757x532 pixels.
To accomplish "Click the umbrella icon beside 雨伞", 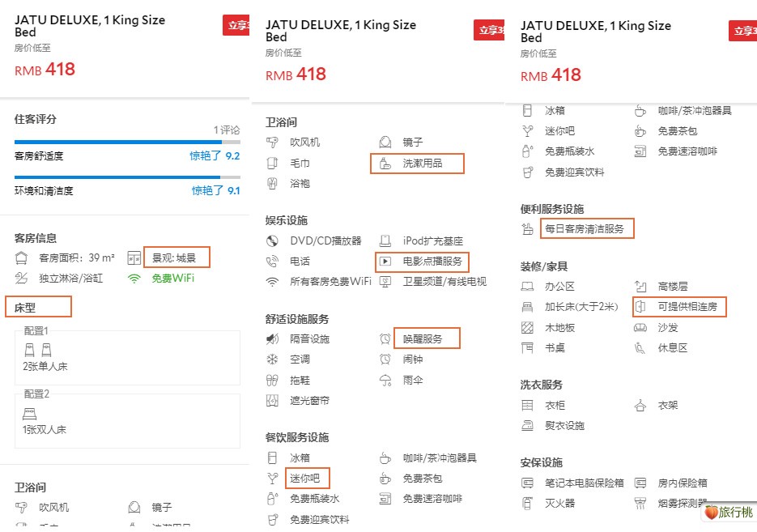I will 385,381.
